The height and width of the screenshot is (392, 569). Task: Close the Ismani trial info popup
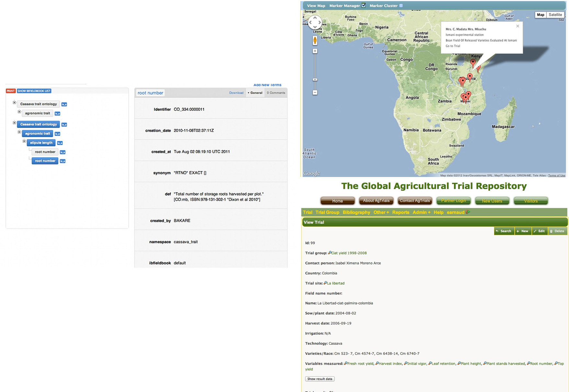[x=518, y=26]
